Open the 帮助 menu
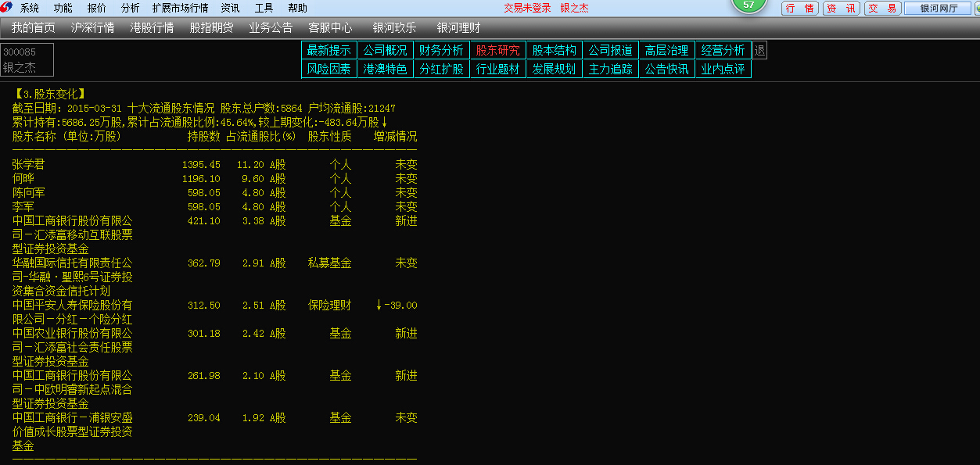This screenshot has height=465, width=980. 297,8
